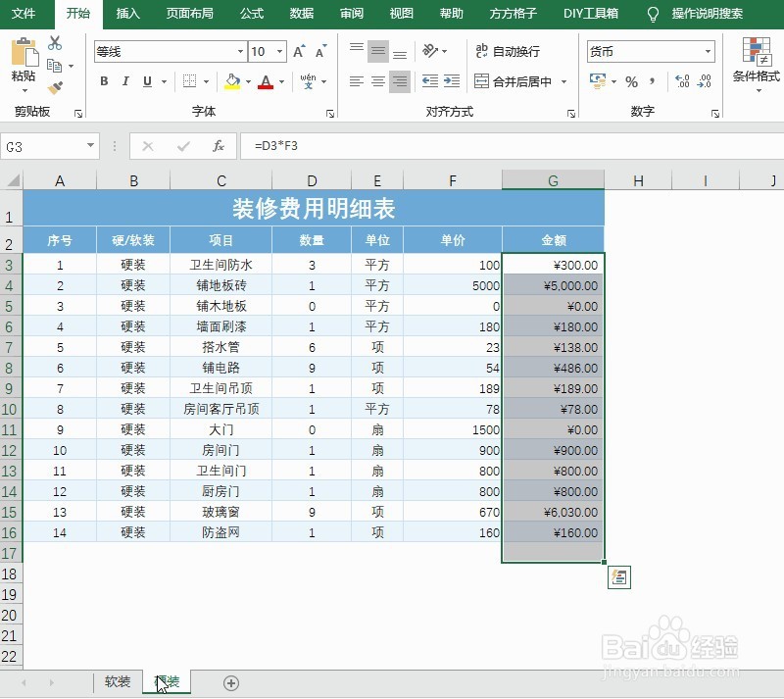Viewport: 784px width, 699px height.
Task: Click the Comma Style icon
Action: [x=653, y=82]
